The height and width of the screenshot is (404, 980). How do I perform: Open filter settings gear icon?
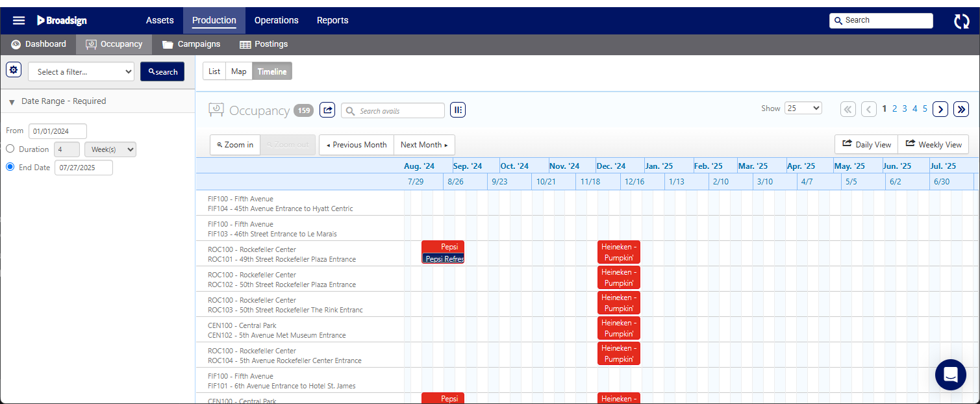coord(14,70)
